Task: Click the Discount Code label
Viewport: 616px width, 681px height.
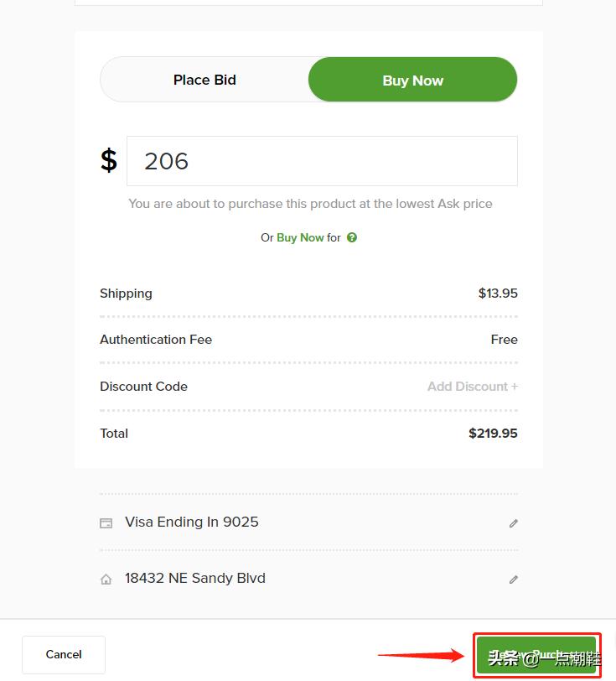Action: point(143,387)
